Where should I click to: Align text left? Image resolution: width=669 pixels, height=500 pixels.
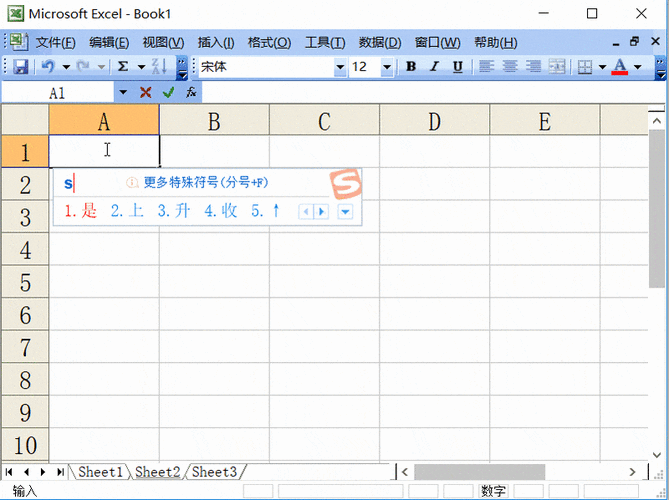tap(486, 67)
